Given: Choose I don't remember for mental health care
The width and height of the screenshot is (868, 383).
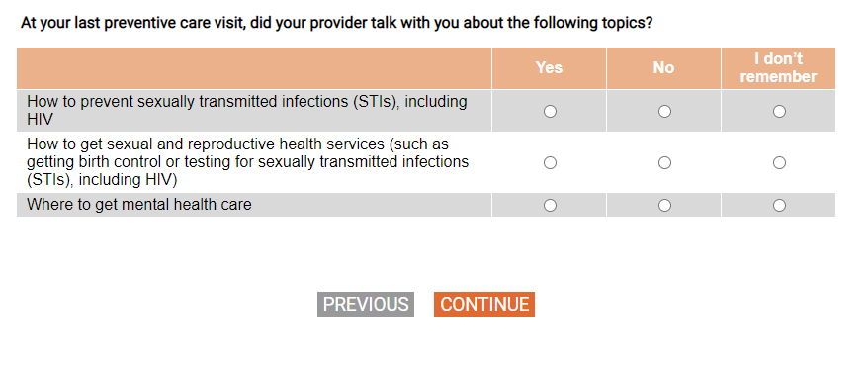Looking at the screenshot, I should tap(779, 206).
